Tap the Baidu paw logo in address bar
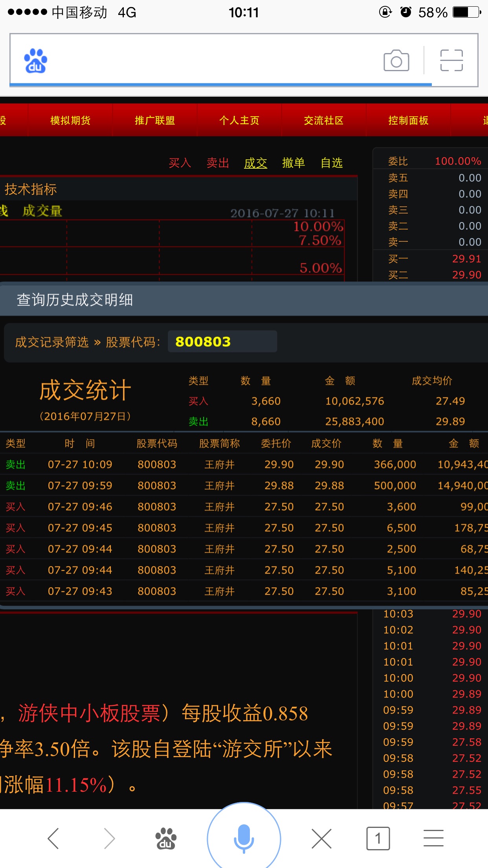This screenshot has height=868, width=488. [x=35, y=61]
